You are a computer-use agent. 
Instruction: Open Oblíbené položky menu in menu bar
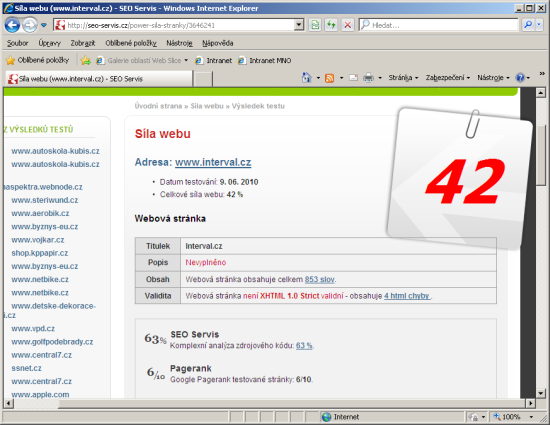click(x=131, y=43)
